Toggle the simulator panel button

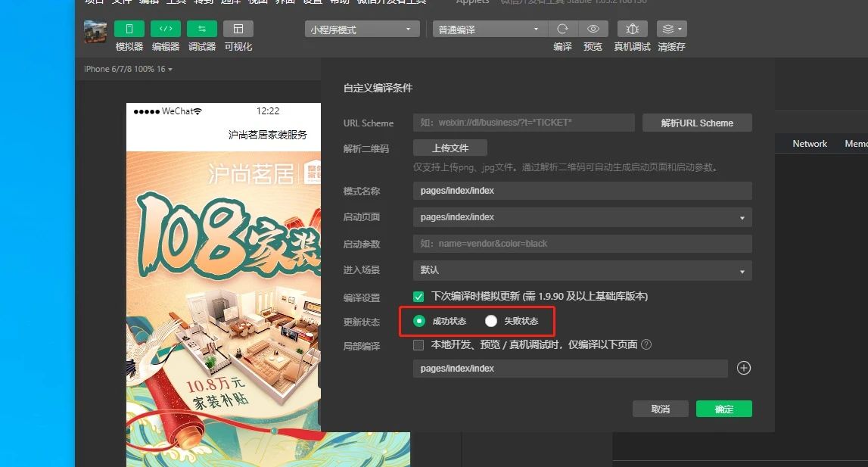(129, 29)
